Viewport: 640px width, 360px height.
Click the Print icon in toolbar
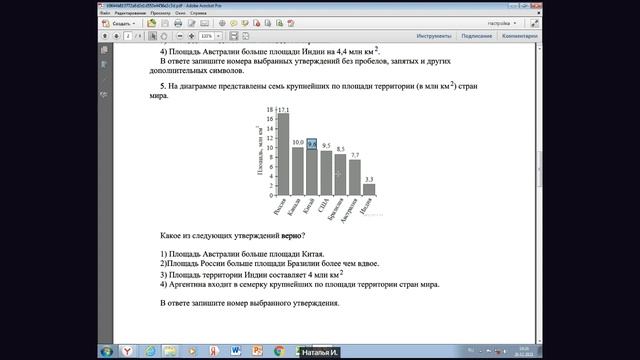pyautogui.click(x=178, y=23)
